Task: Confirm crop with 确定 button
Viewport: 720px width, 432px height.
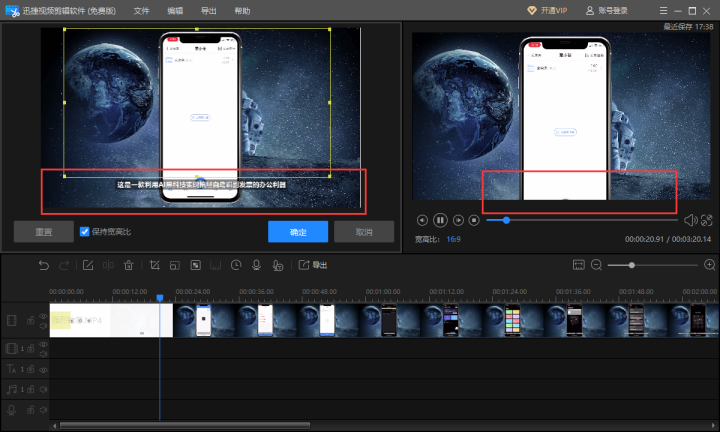Action: [298, 231]
